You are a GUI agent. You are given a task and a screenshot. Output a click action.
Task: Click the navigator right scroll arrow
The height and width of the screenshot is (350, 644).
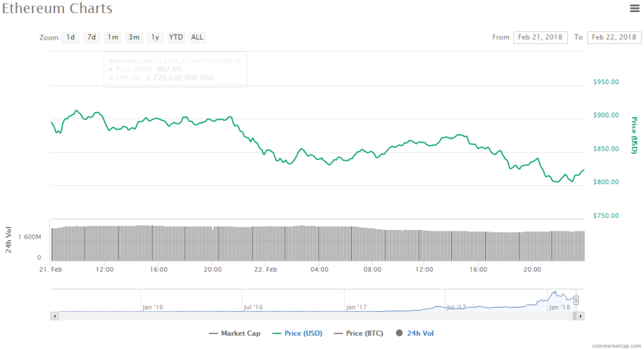coord(581,315)
